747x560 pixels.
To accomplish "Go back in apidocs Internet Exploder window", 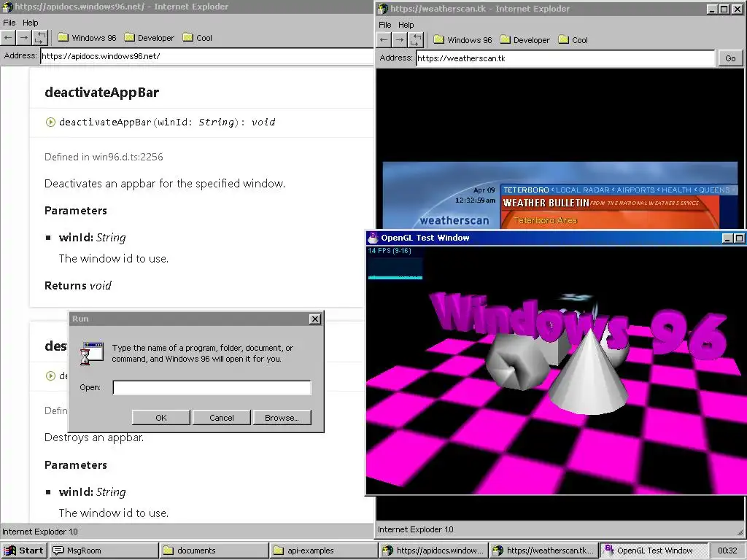I will [8, 38].
